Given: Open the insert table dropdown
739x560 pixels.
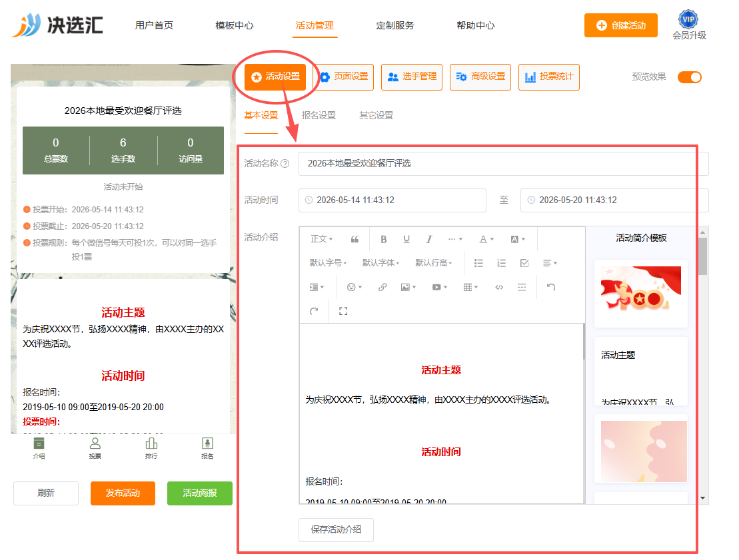Looking at the screenshot, I should 470,287.
